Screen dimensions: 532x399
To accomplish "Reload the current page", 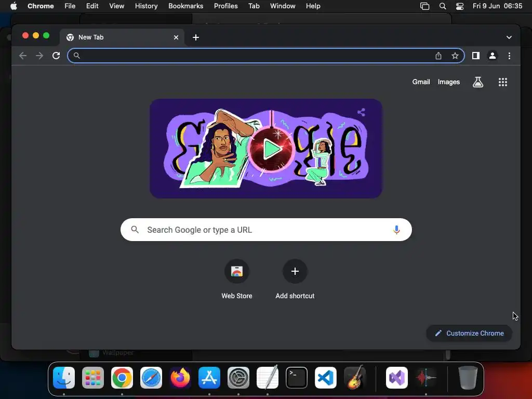I will pyautogui.click(x=56, y=56).
